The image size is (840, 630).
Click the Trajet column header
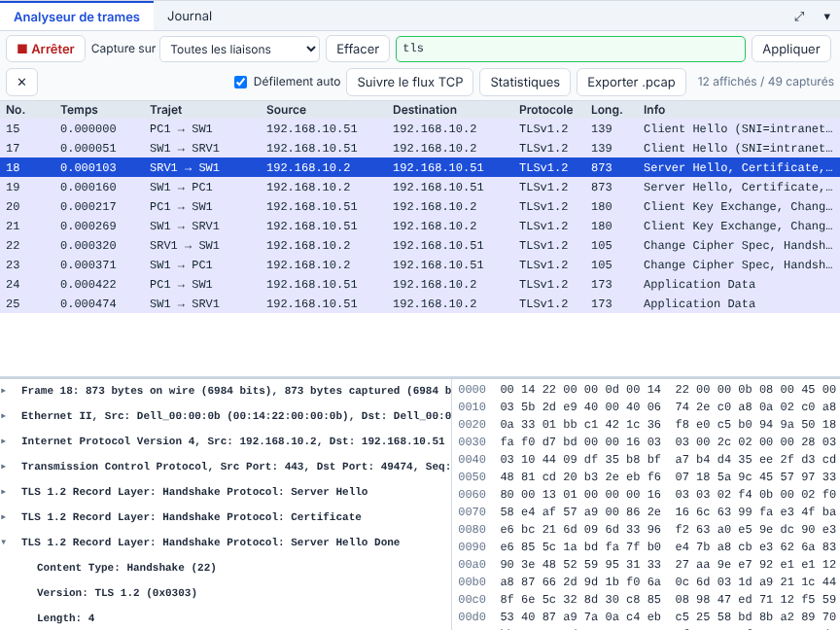(x=165, y=110)
